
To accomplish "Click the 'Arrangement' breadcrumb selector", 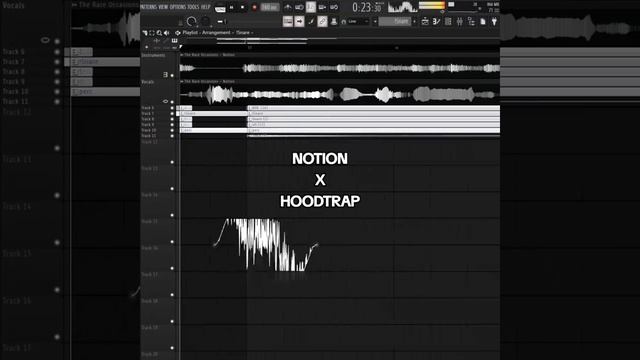I will pos(216,33).
